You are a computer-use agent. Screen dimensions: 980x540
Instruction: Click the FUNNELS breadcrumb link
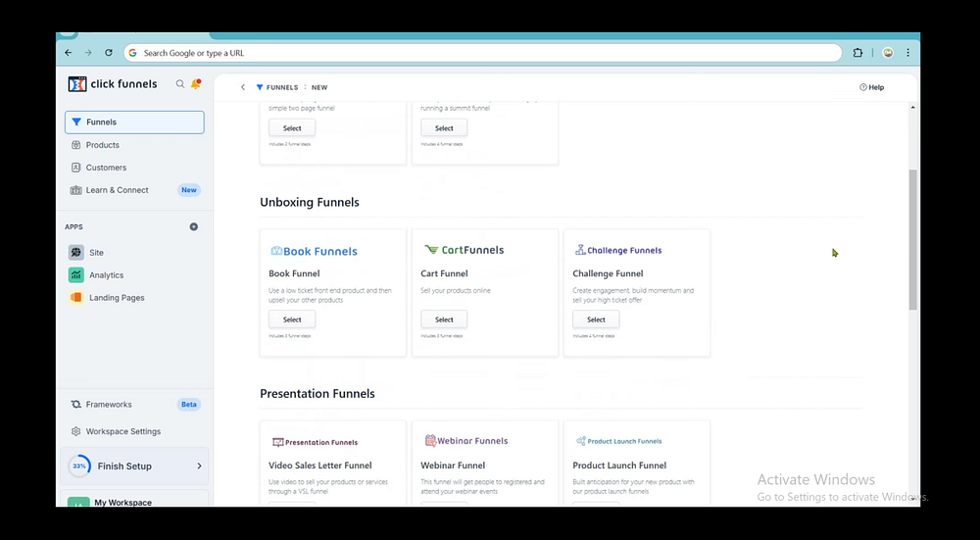282,87
